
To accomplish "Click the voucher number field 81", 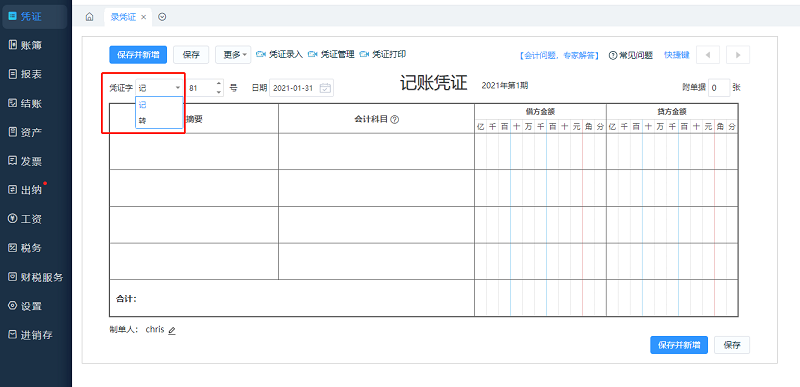I will pyautogui.click(x=201, y=88).
